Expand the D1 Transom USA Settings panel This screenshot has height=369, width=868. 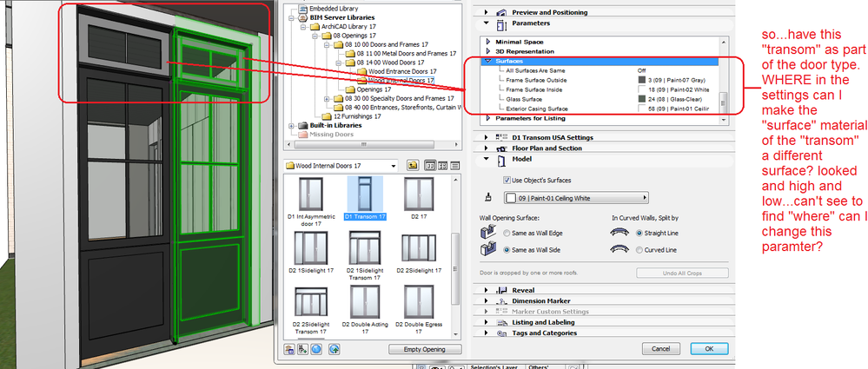pyautogui.click(x=486, y=137)
